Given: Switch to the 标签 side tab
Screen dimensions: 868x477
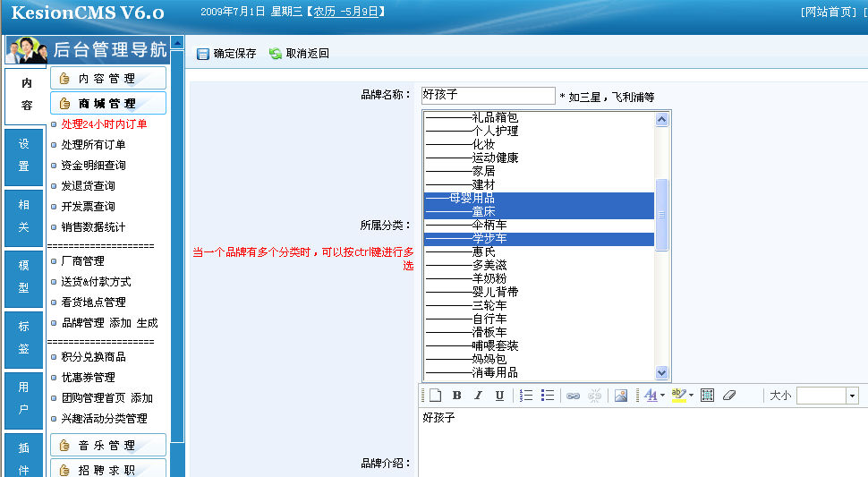Looking at the screenshot, I should coord(24,340).
